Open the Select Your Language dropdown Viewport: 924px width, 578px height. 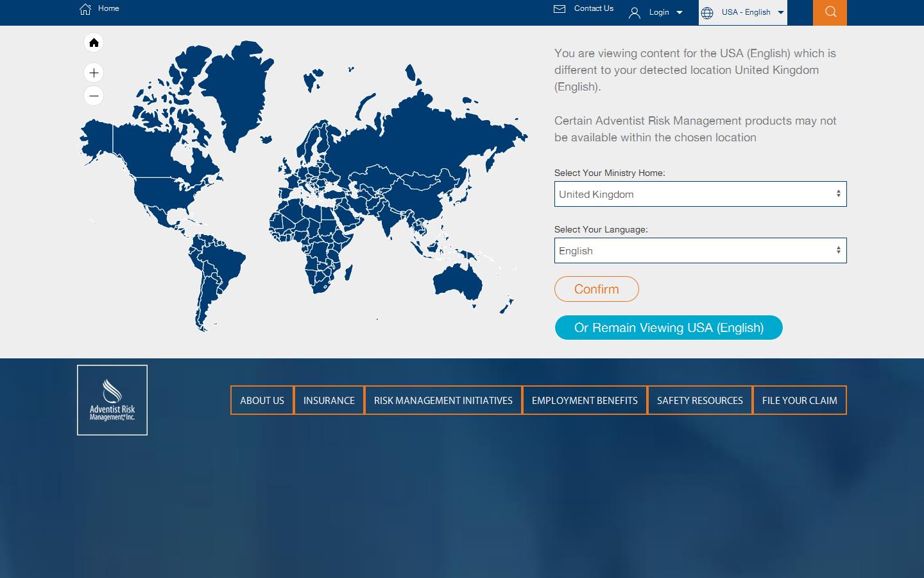pyautogui.click(x=700, y=250)
